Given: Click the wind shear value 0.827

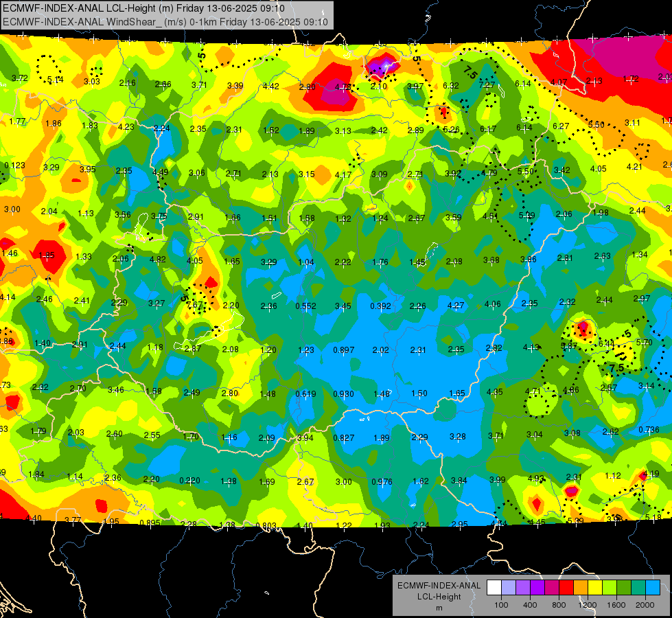Looking at the screenshot, I should point(344,437).
